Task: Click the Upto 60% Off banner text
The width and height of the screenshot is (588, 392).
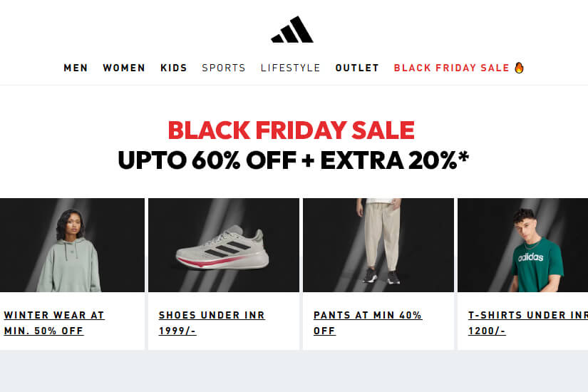Action: [x=294, y=161]
